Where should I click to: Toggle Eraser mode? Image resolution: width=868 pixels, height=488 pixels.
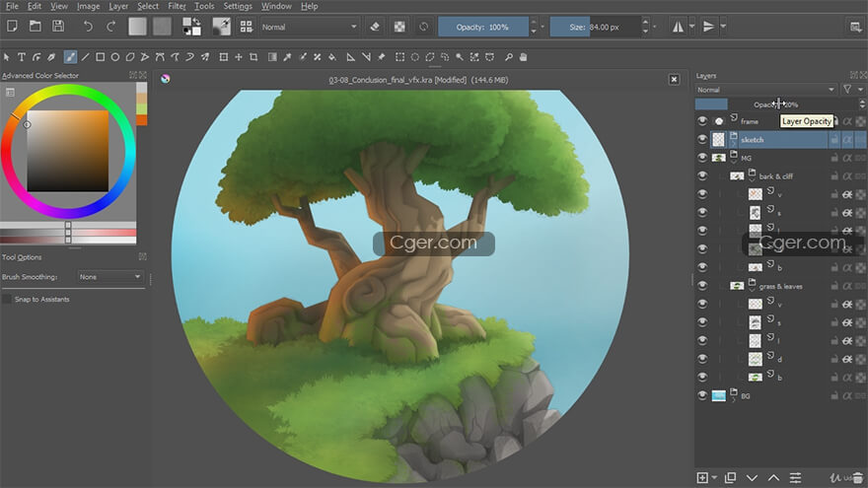tap(375, 27)
